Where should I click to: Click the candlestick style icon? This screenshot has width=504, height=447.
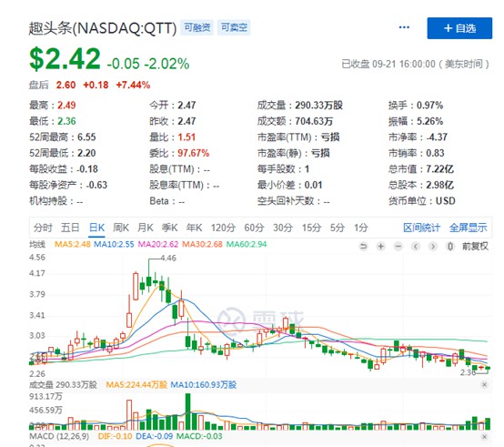point(450,247)
